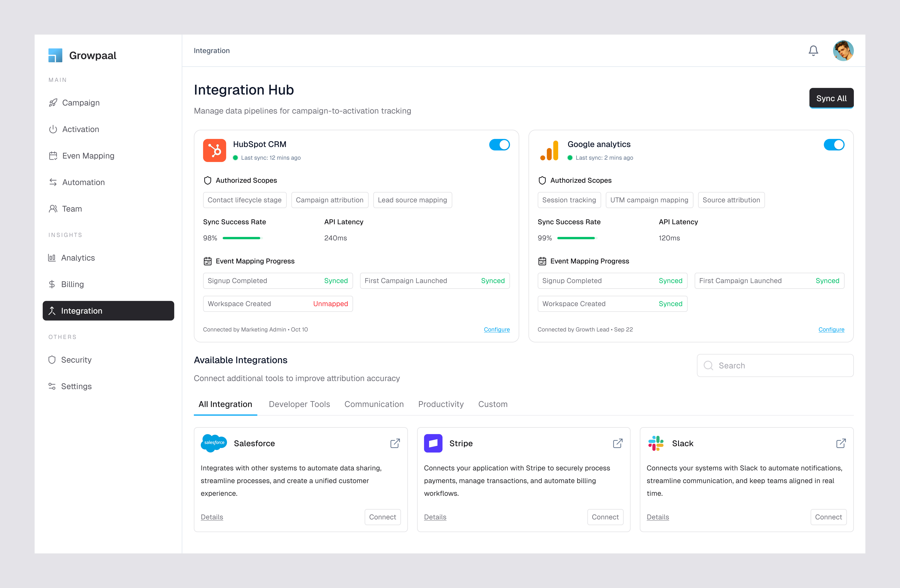Viewport: 900px width, 588px height.
Task: Switch to the Communication tab
Action: coord(374,404)
